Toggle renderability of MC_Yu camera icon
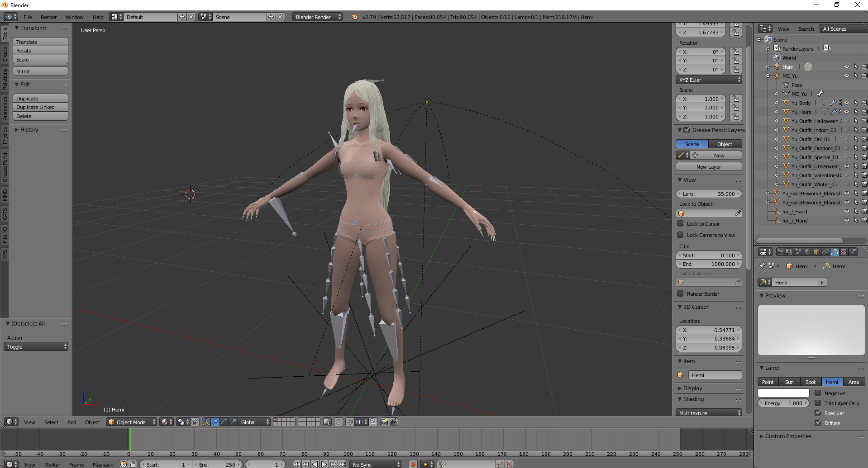868x468 pixels. point(864,76)
